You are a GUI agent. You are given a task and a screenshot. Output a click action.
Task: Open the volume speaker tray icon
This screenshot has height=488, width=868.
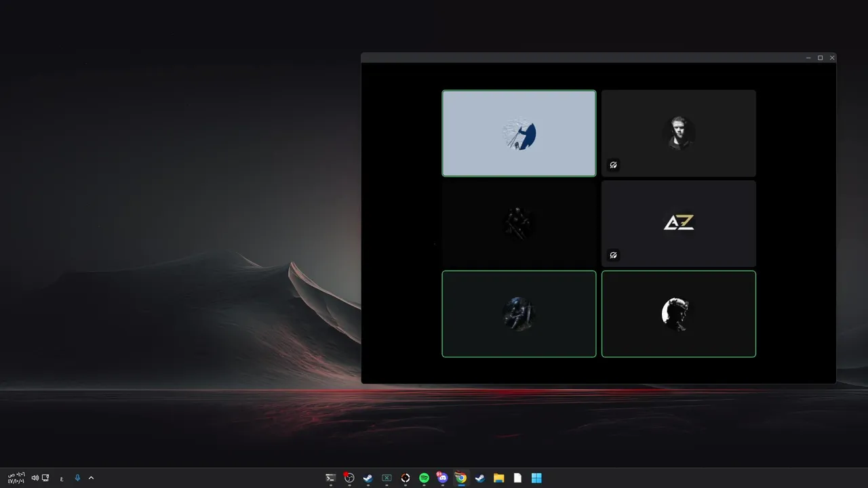click(35, 478)
